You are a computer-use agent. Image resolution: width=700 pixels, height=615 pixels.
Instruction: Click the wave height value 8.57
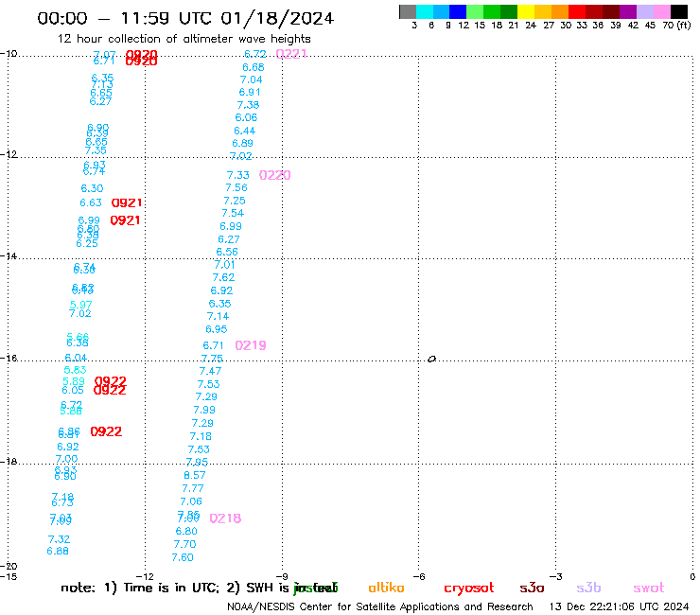195,475
